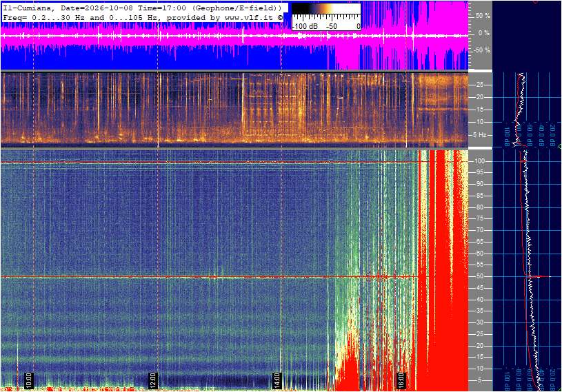Click the 10:00 time marker label
The width and height of the screenshot is (562, 392).
(28, 380)
